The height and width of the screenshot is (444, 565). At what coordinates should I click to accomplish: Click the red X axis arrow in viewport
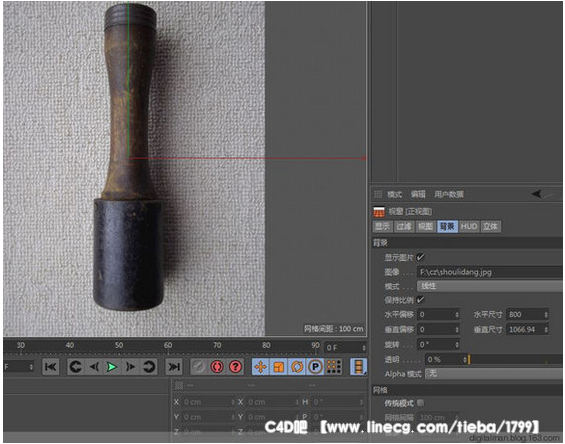click(364, 158)
